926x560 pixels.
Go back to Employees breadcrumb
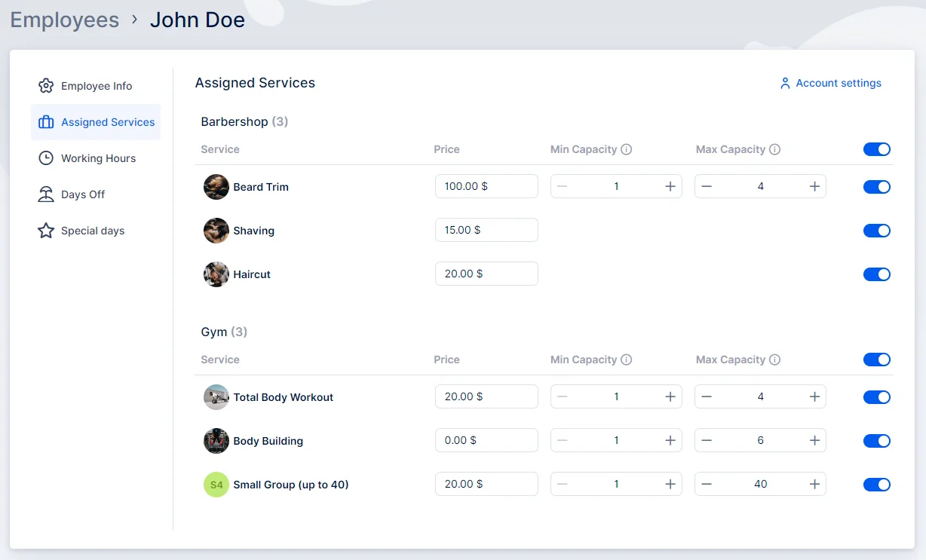point(65,20)
